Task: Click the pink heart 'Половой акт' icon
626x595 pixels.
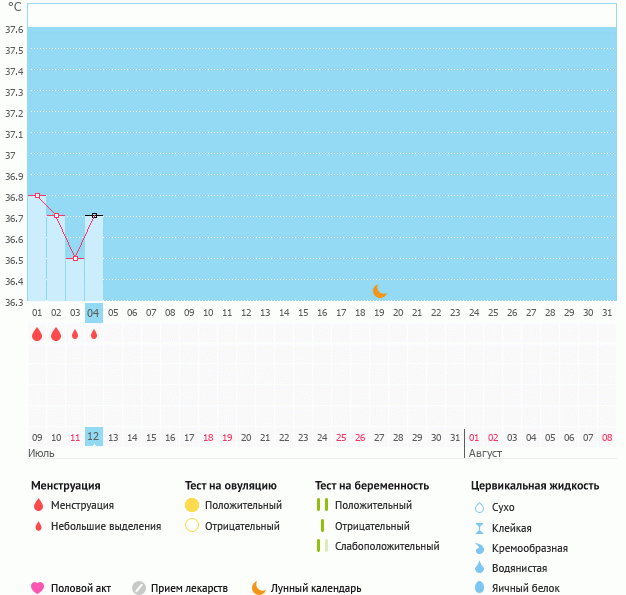Action: click(38, 588)
